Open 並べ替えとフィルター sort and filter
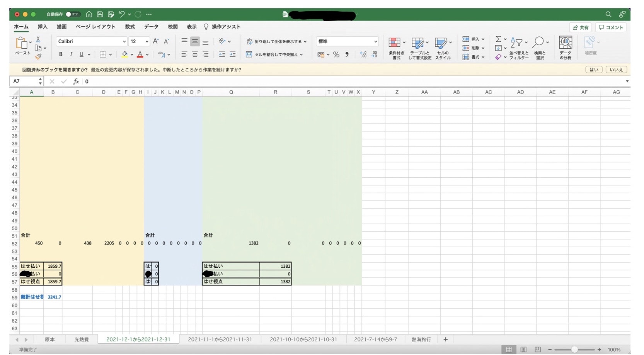Screen dimensions: 644x355 tap(519, 48)
